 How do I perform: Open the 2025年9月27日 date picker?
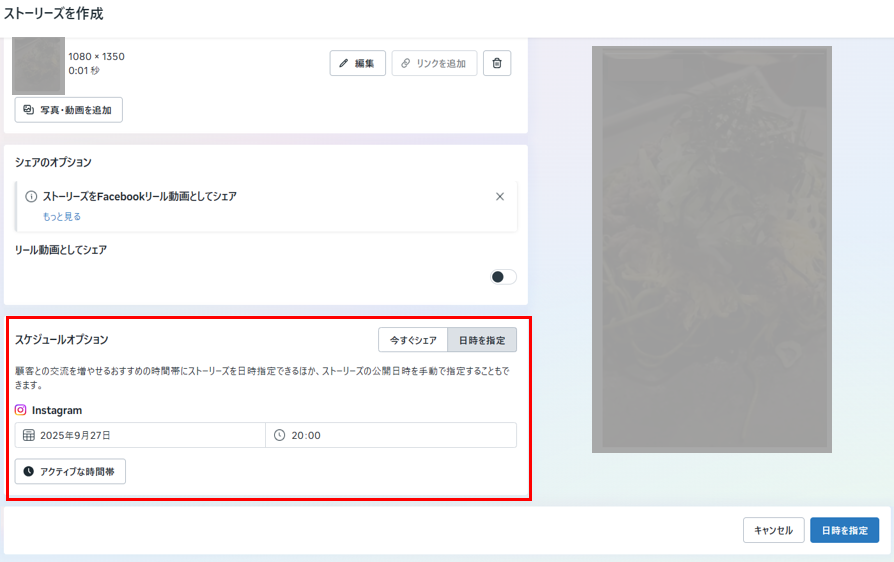click(140, 435)
